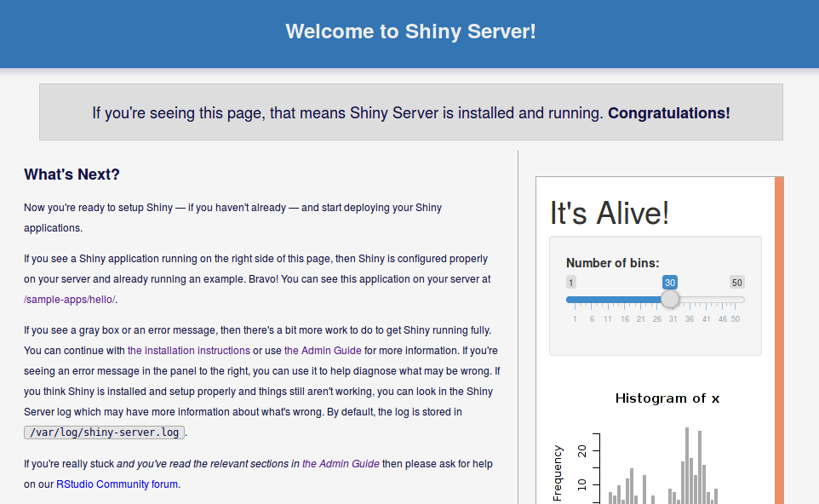This screenshot has width=819, height=504.
Task: Follow the installation instructions link
Action: tap(188, 351)
